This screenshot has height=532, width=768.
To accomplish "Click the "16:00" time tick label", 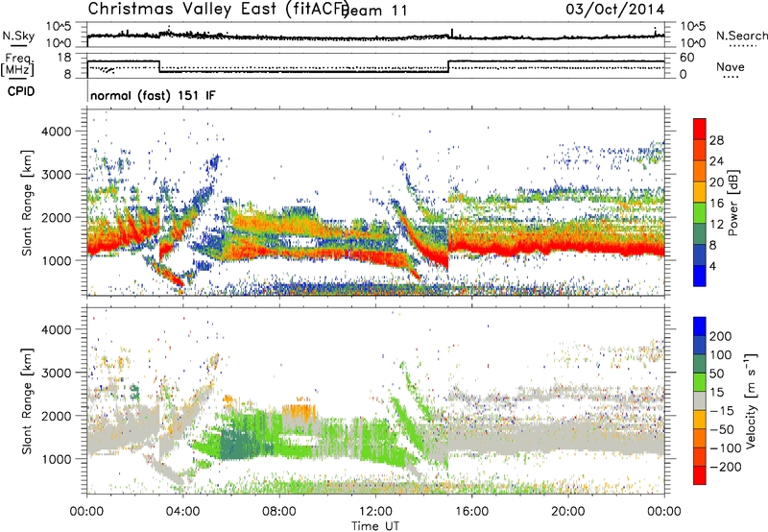I will pyautogui.click(x=471, y=512).
